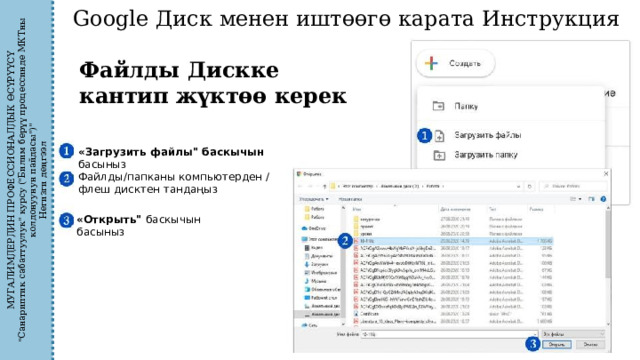The height and width of the screenshot is (360, 640).
Task: Select Этот компьютер in the navigation pane
Action: [320, 239]
